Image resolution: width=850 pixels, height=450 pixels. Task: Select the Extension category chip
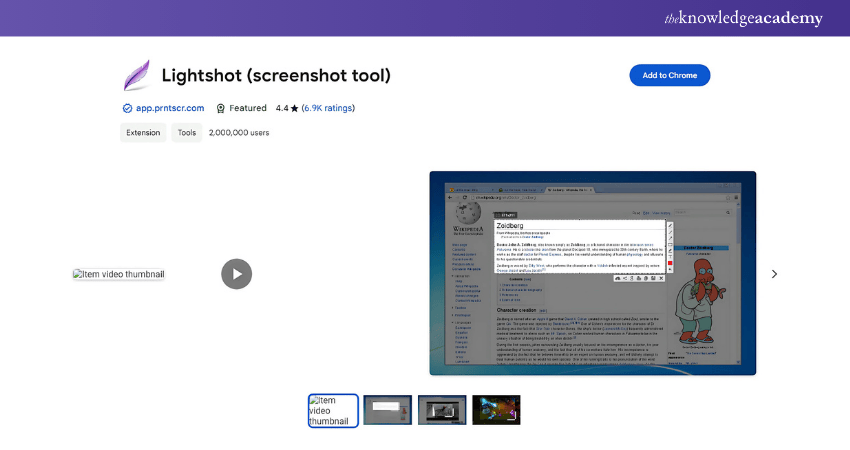click(143, 132)
